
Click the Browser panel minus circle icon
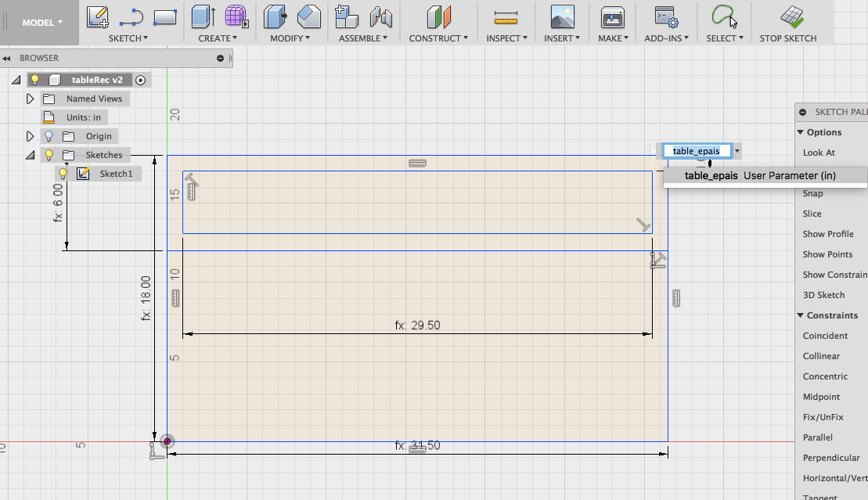[220, 58]
